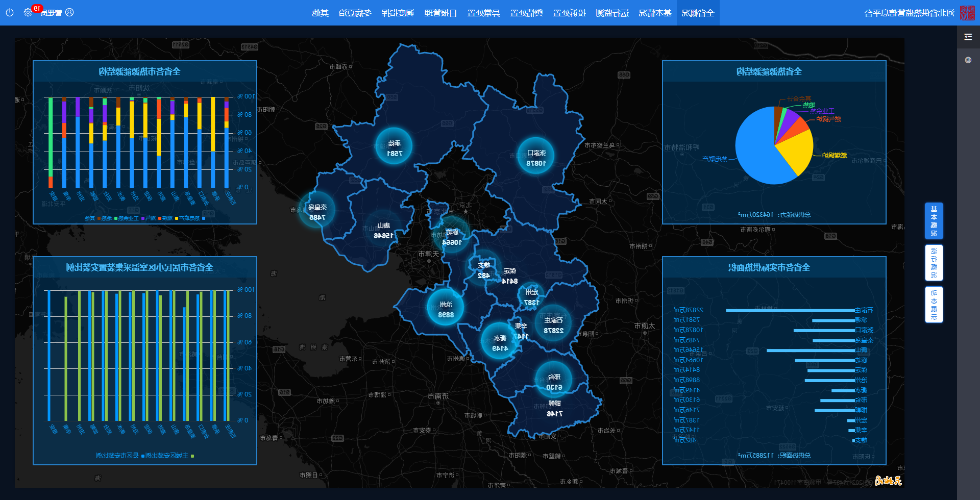Click 全省各市居民小区室温采集装置安装比例 title
The image size is (980, 500).
(x=140, y=267)
